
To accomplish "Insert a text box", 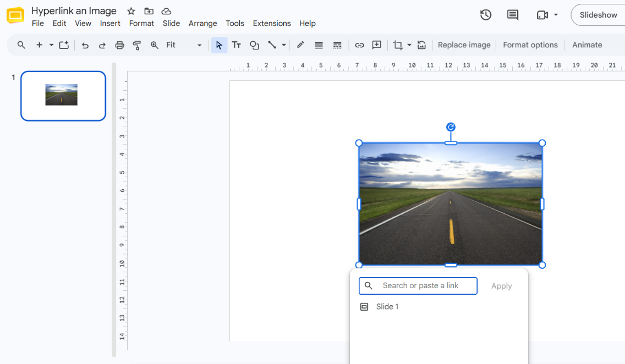I will (x=237, y=45).
